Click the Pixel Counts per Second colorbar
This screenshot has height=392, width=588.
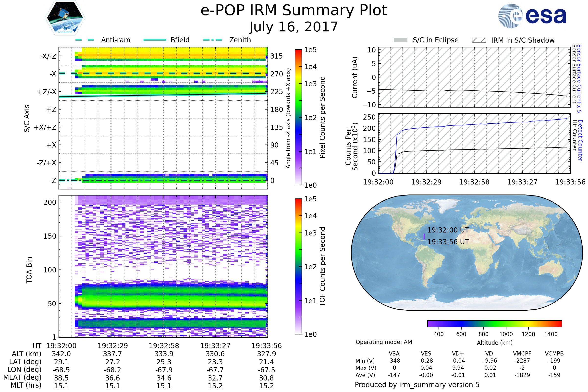point(298,117)
